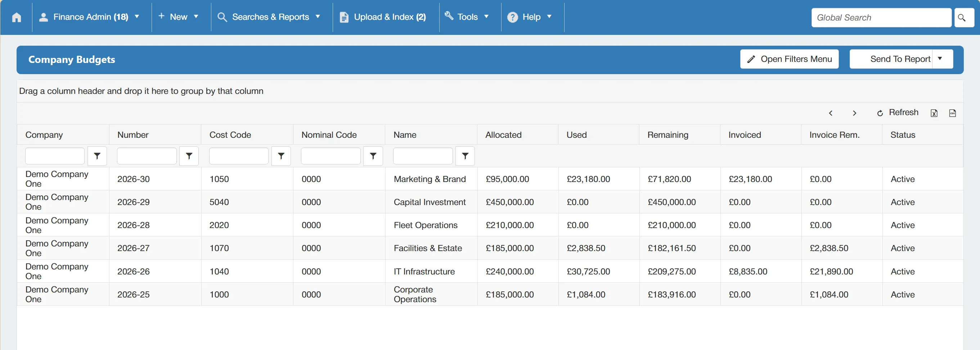Click Open Filters Menu button
Image resolution: width=980 pixels, height=350 pixels.
pyautogui.click(x=790, y=59)
